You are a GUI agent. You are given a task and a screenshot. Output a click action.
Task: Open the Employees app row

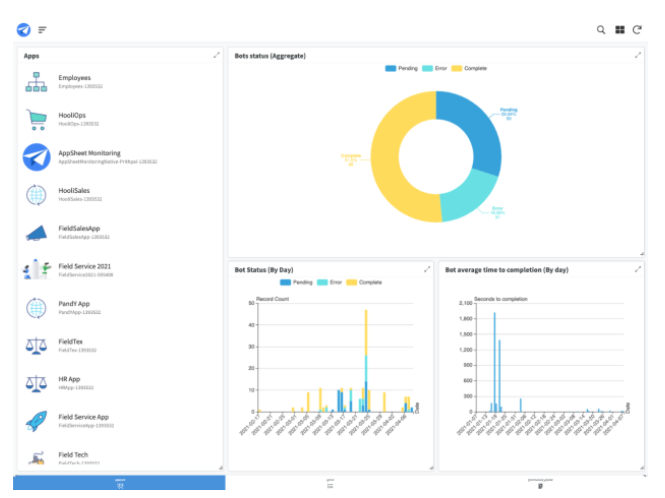click(x=120, y=82)
